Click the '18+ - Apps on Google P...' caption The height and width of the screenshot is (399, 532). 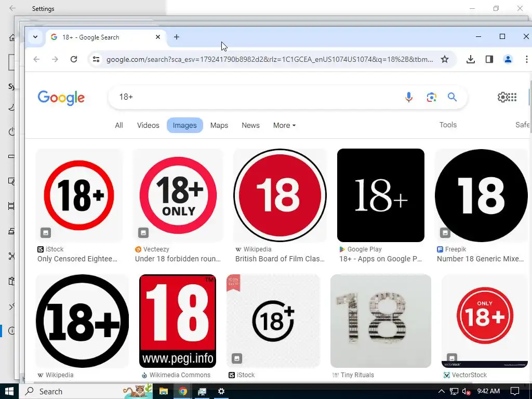click(380, 259)
